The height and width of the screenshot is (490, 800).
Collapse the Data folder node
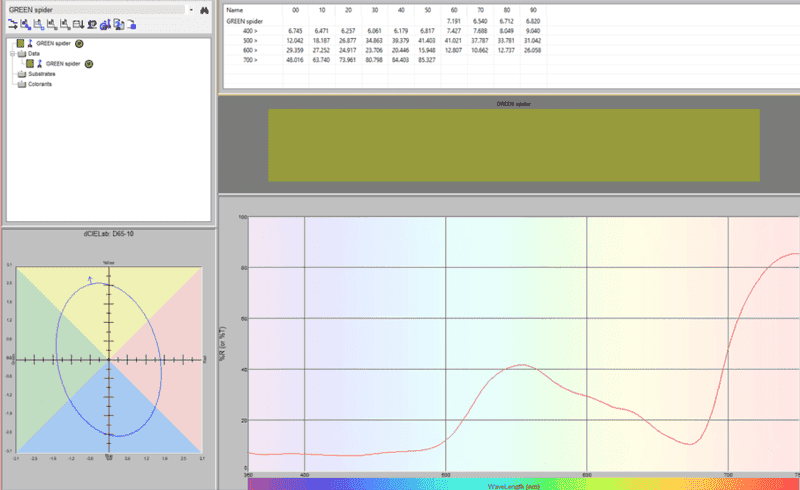click(x=12, y=54)
